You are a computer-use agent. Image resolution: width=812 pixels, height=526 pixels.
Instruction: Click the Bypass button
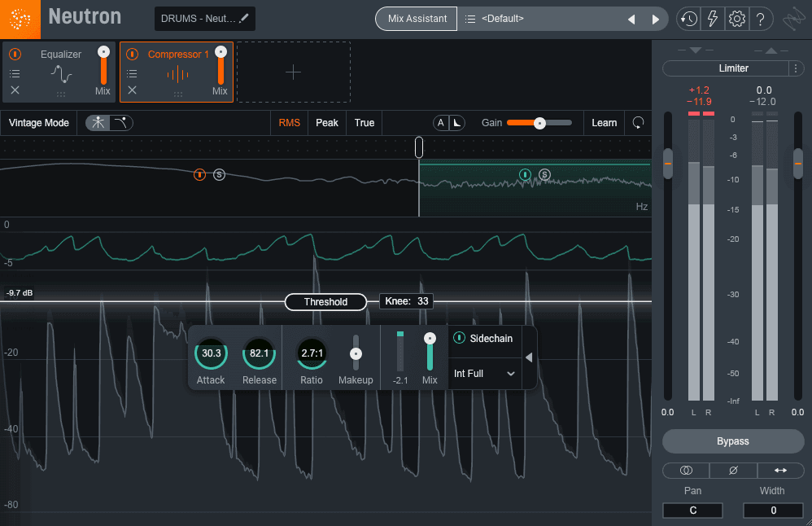pos(733,441)
